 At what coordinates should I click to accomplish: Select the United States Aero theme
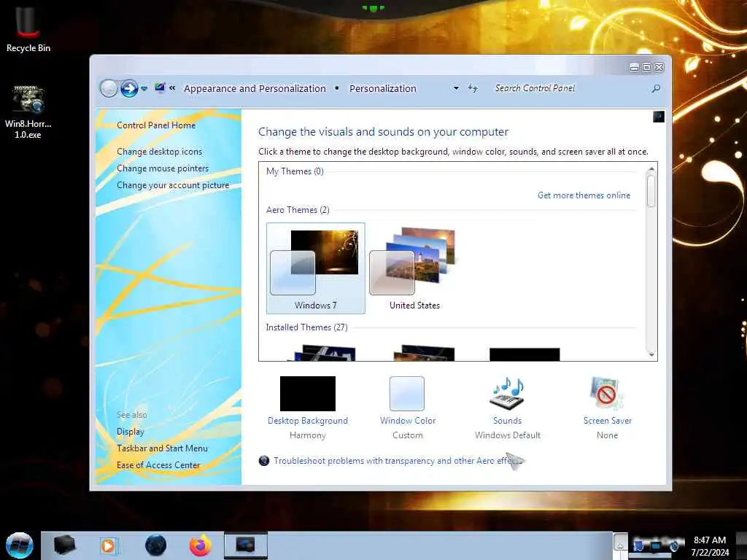415,268
